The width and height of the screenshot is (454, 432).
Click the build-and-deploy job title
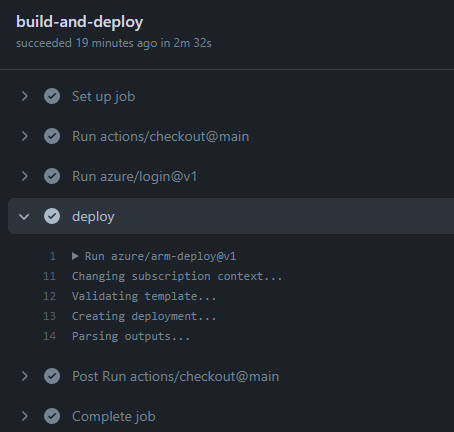[x=79, y=22]
